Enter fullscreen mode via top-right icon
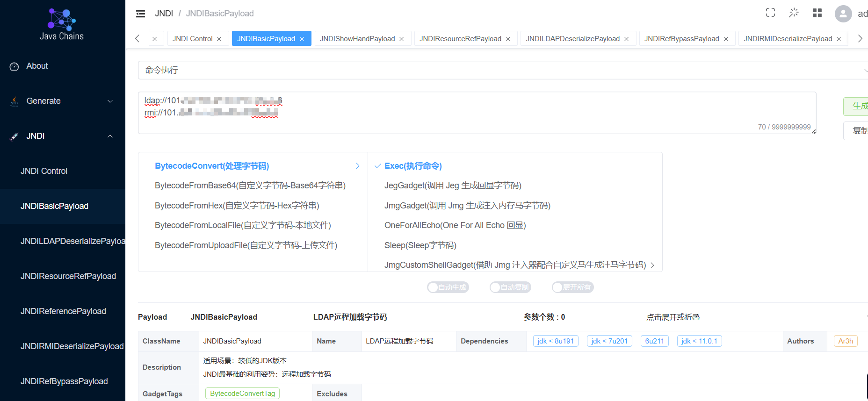Viewport: 868px width, 401px height. [770, 13]
